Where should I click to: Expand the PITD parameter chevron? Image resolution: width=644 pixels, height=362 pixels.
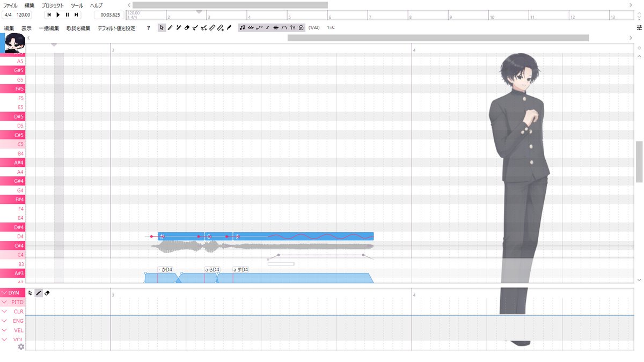coord(4,302)
